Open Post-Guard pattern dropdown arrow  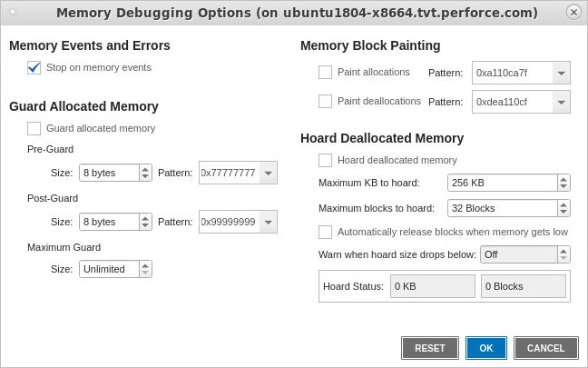click(x=269, y=222)
